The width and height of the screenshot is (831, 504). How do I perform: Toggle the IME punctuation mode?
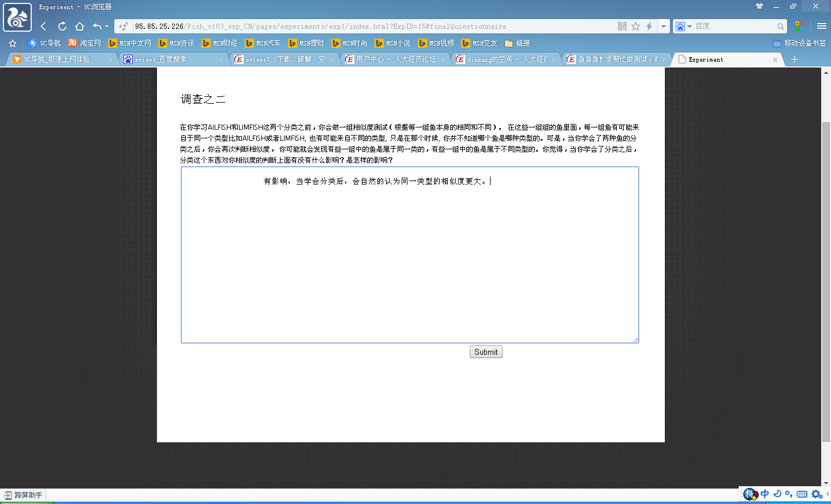(x=789, y=494)
